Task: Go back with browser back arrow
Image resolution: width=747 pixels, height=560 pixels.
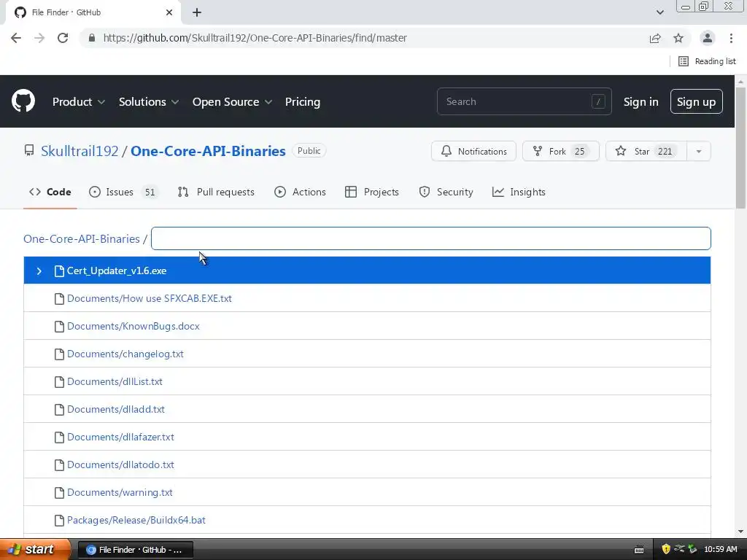Action: [16, 38]
